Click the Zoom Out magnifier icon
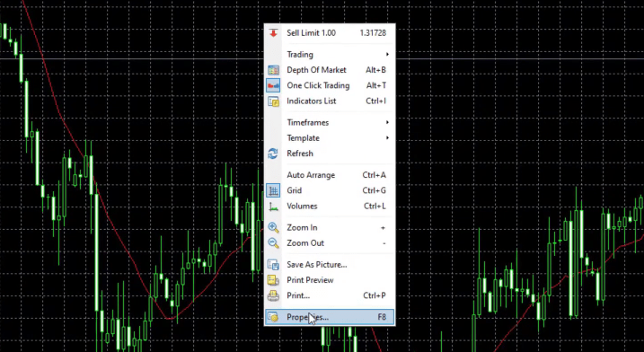644x352 pixels. tap(273, 243)
